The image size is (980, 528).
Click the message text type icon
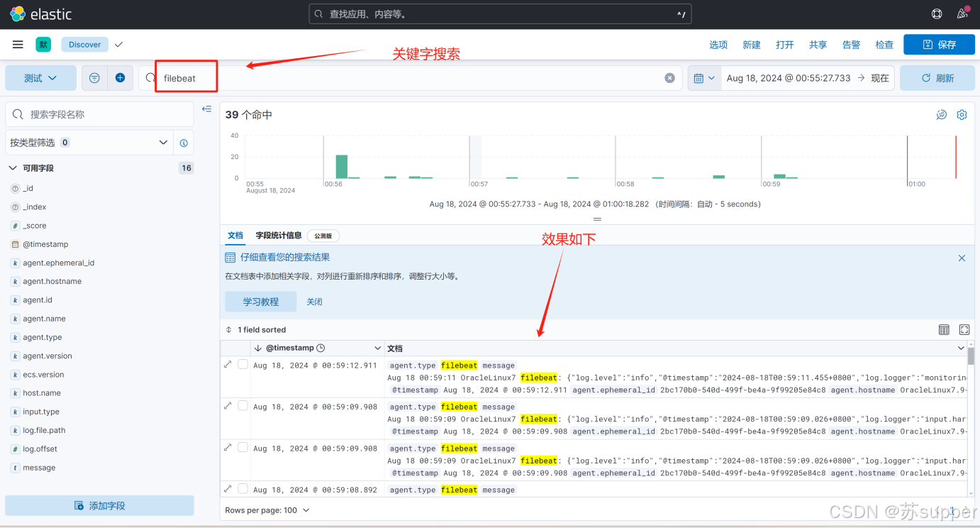15,468
